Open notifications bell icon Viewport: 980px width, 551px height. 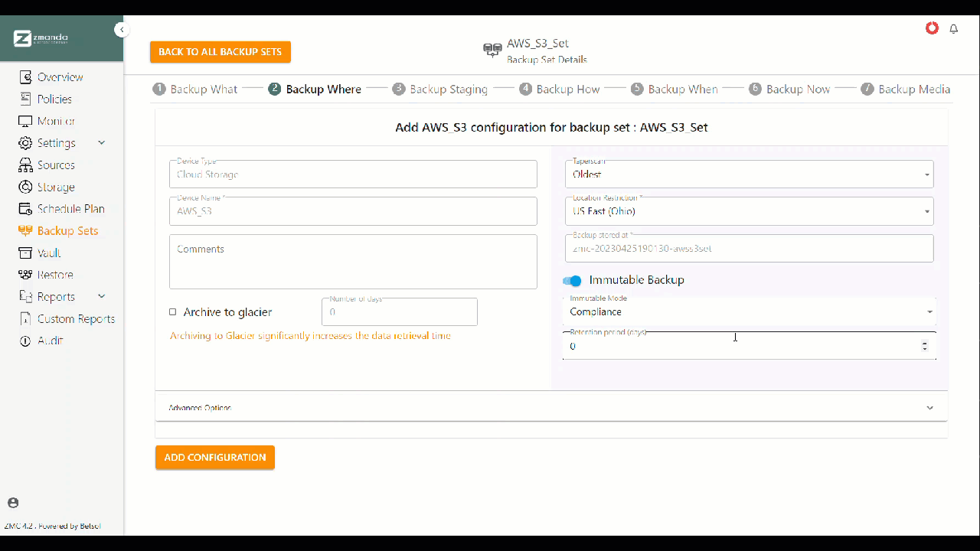coord(954,29)
